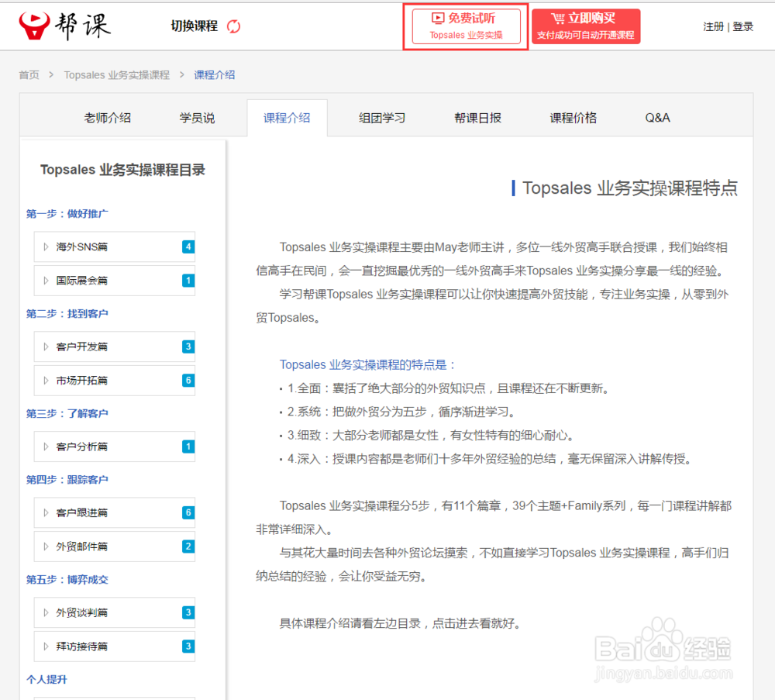The height and width of the screenshot is (700, 775).
Task: Open the 外贸邮件篇 chapter row
Action: point(115,547)
